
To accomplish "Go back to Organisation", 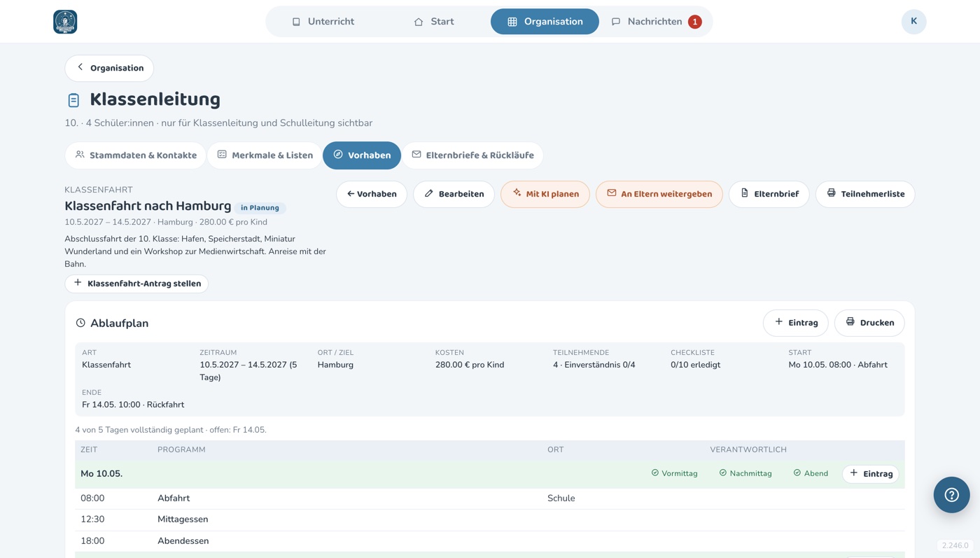I will pos(109,68).
